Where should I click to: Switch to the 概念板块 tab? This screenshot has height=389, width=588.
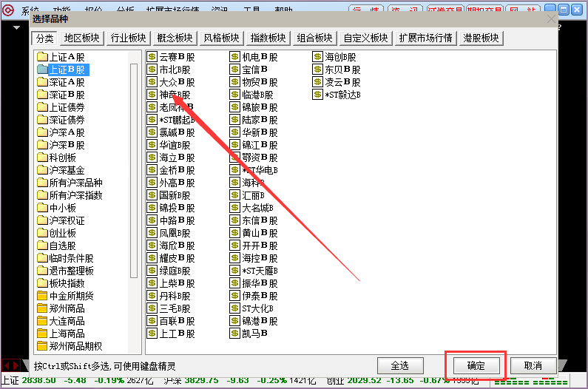point(175,38)
